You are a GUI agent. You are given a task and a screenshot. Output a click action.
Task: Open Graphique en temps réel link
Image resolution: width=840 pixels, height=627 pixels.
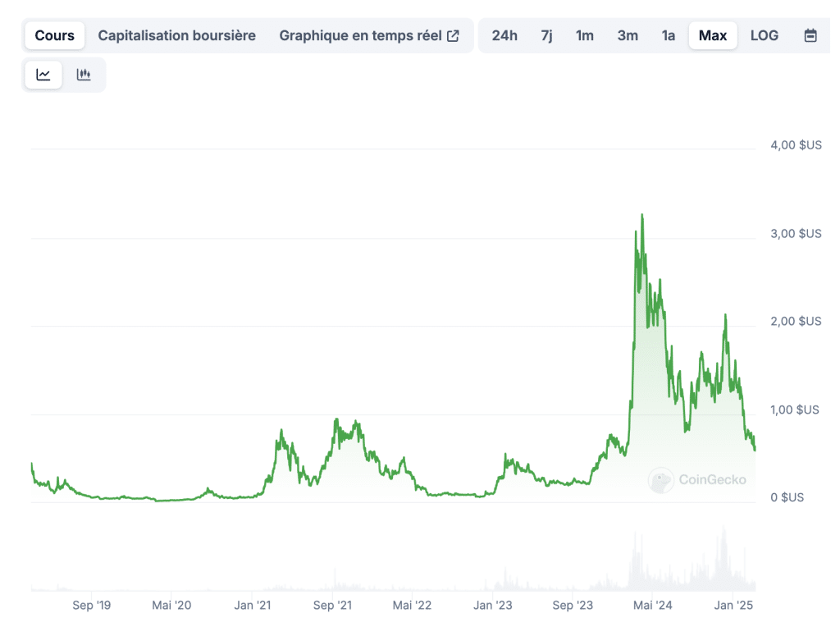pos(369,35)
